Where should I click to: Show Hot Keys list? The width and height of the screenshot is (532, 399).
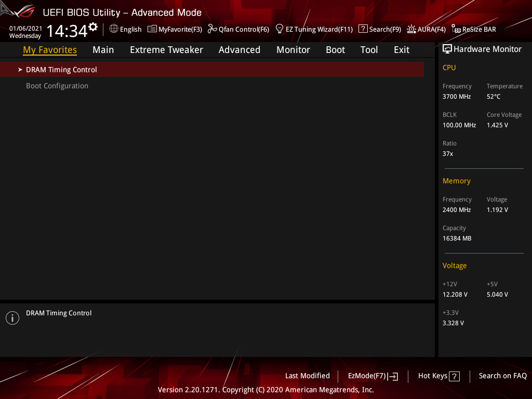coord(433,376)
